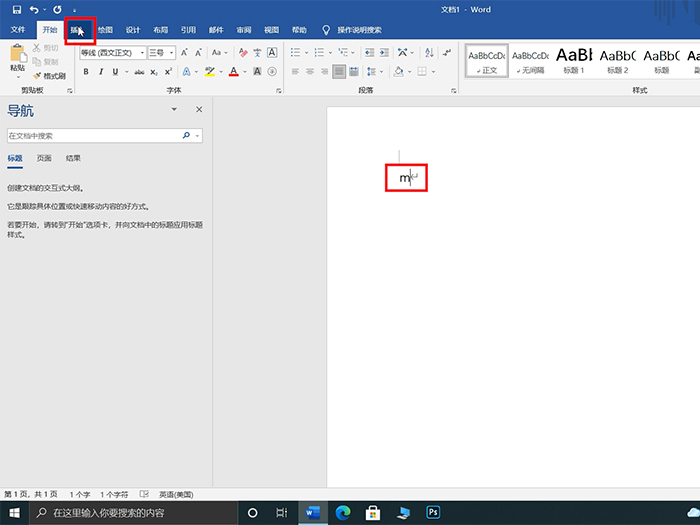Switch to the 设计 Design tab

133,30
